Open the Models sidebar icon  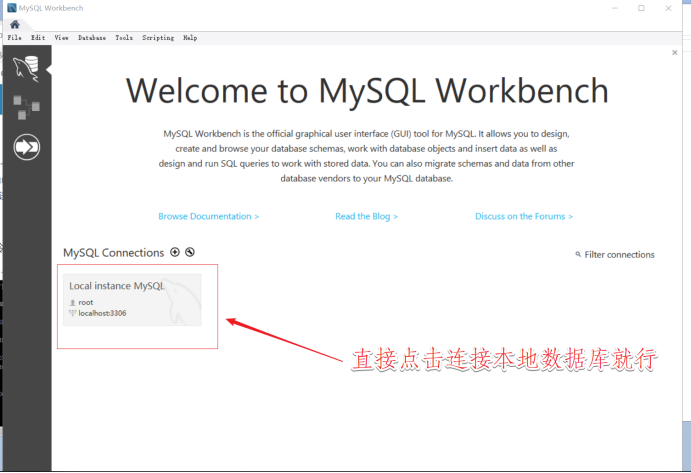coord(26,107)
